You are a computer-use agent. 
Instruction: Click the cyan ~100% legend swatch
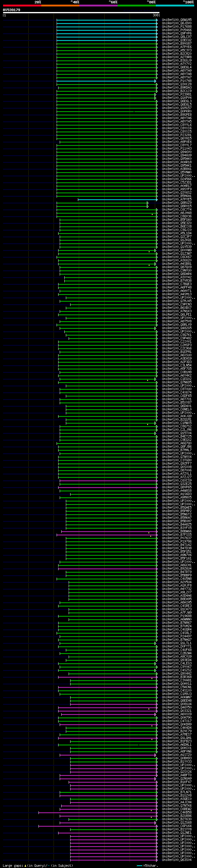pos(175,6)
